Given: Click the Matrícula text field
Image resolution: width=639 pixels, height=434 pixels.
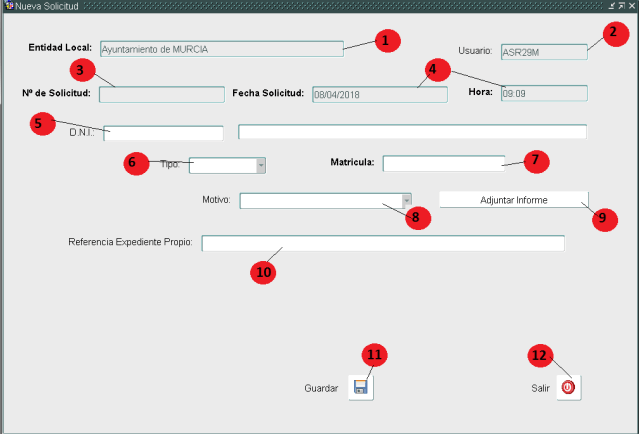Looking at the screenshot, I should coord(443,163).
